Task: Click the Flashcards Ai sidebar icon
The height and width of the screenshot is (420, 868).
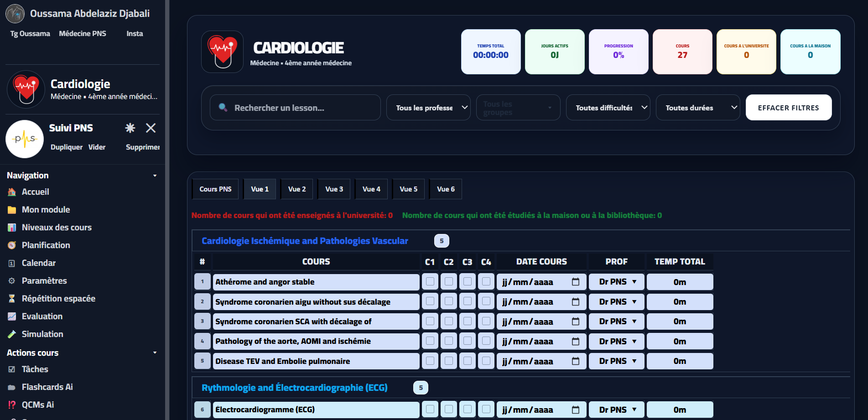Action: click(x=12, y=387)
